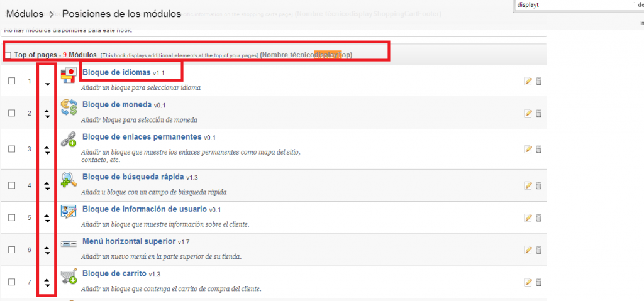Edit the Bloque de enlaces permanentes module

pyautogui.click(x=528, y=150)
